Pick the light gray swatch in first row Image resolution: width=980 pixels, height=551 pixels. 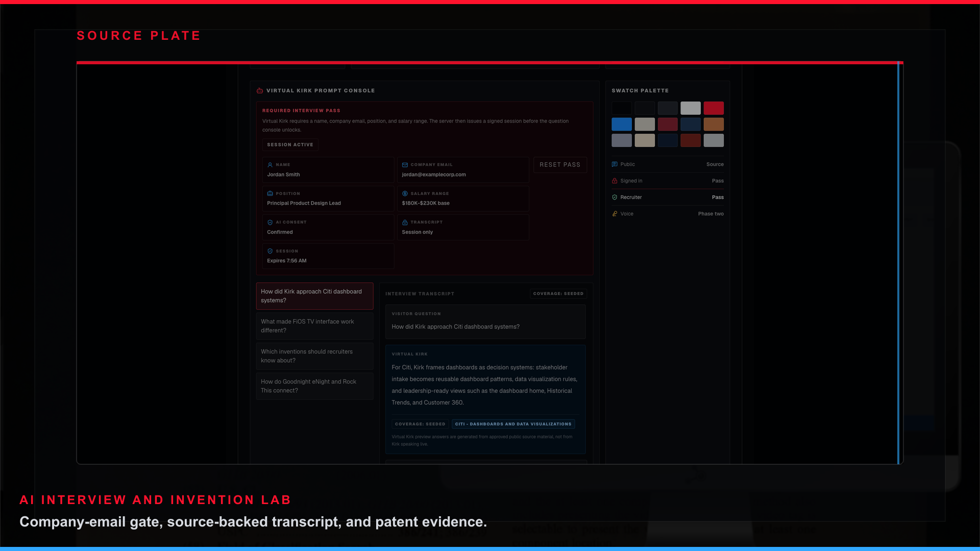[691, 108]
